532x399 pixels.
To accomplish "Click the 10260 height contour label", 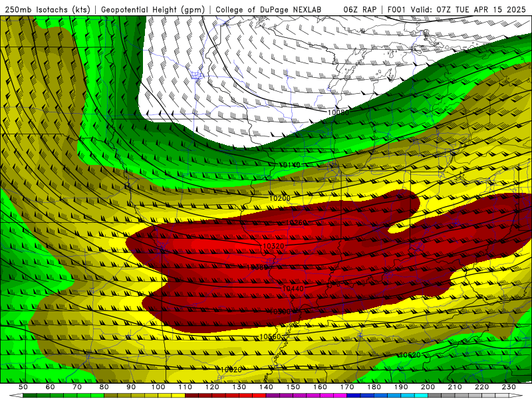I will (x=296, y=223).
